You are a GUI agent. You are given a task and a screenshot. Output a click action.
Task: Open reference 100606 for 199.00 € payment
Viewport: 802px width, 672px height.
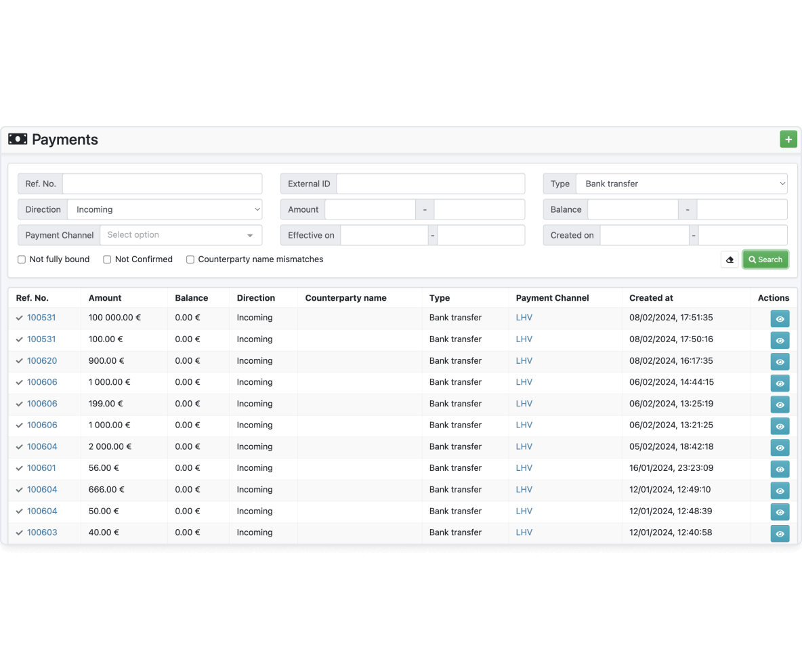point(42,404)
